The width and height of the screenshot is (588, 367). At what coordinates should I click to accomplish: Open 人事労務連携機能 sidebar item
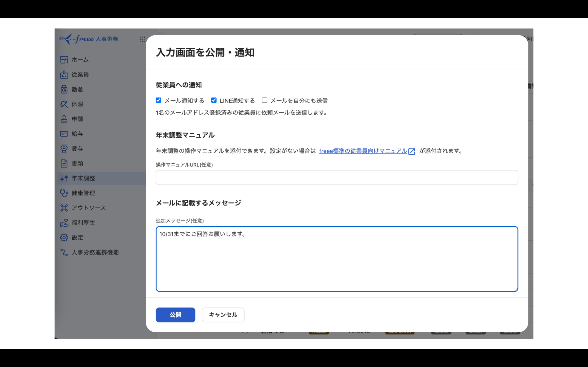pos(95,252)
